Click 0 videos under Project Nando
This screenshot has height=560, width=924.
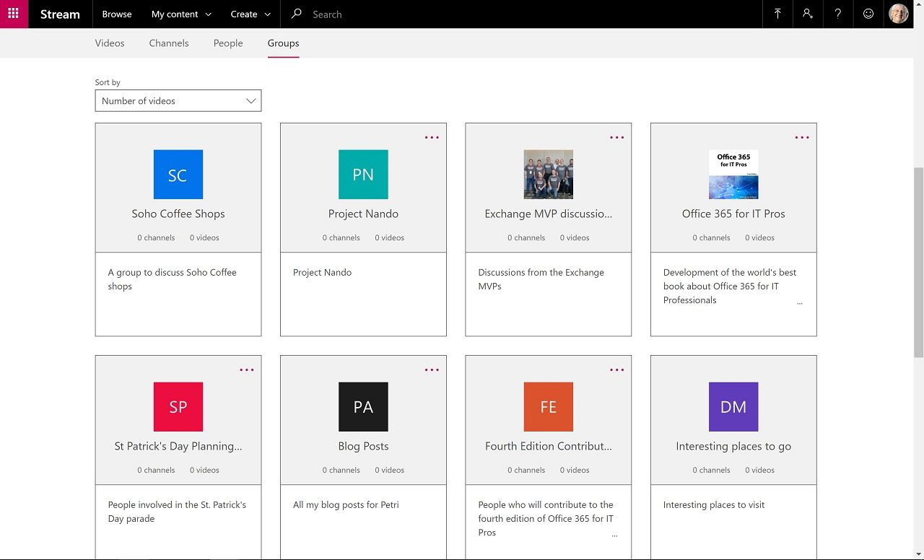pos(389,237)
